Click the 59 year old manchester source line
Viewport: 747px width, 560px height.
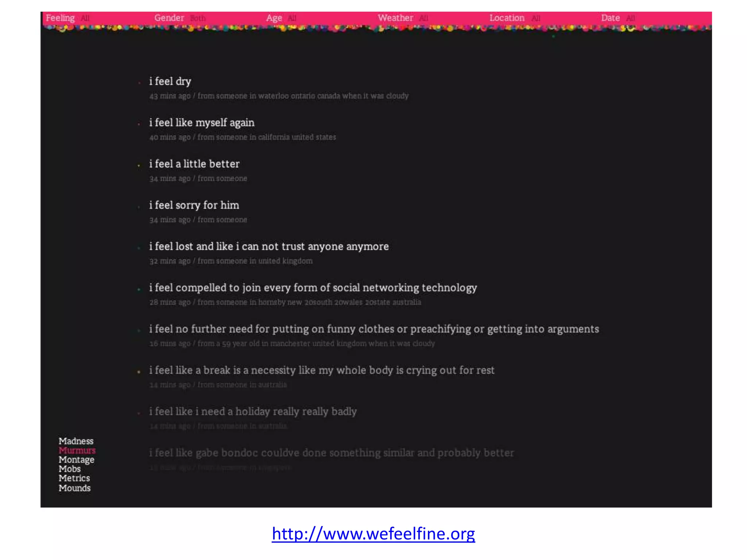click(292, 343)
